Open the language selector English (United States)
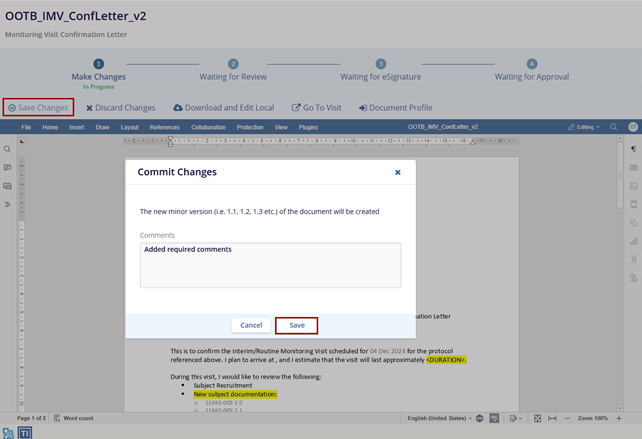Viewport: 642px width, 439px height. [x=436, y=418]
